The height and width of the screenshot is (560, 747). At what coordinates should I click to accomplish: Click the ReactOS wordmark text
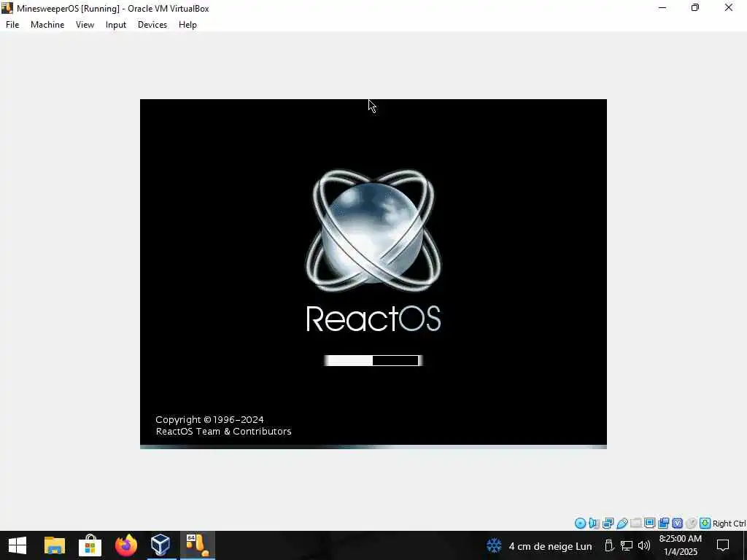pyautogui.click(x=373, y=319)
